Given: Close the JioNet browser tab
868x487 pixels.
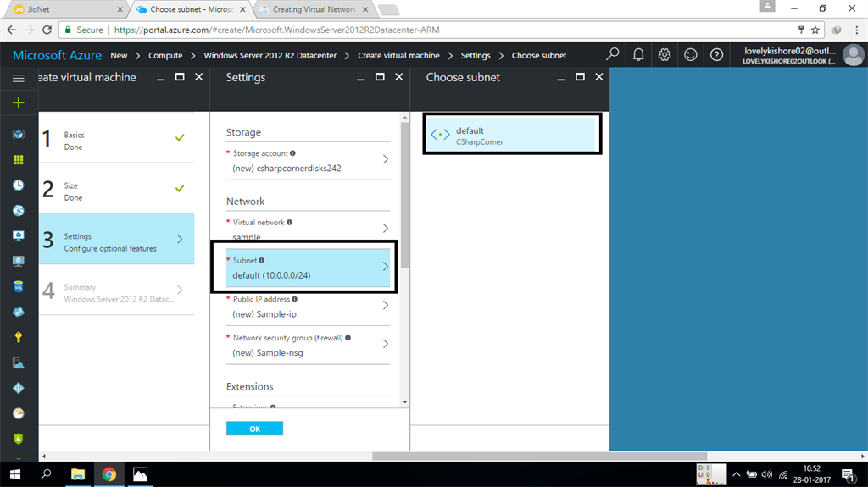Looking at the screenshot, I should tap(120, 9).
